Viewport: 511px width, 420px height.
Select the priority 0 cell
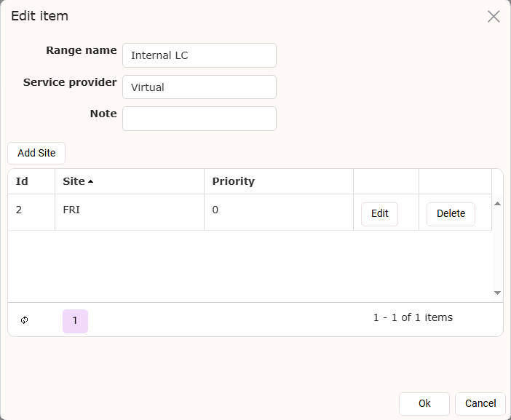[x=279, y=212]
